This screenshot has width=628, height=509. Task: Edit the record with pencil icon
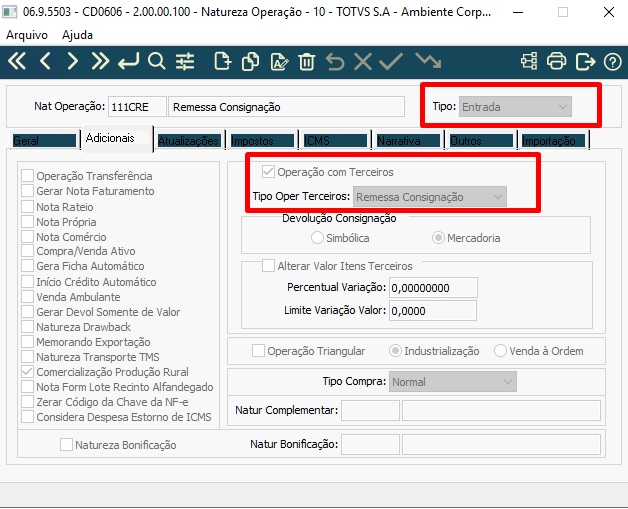(x=279, y=62)
